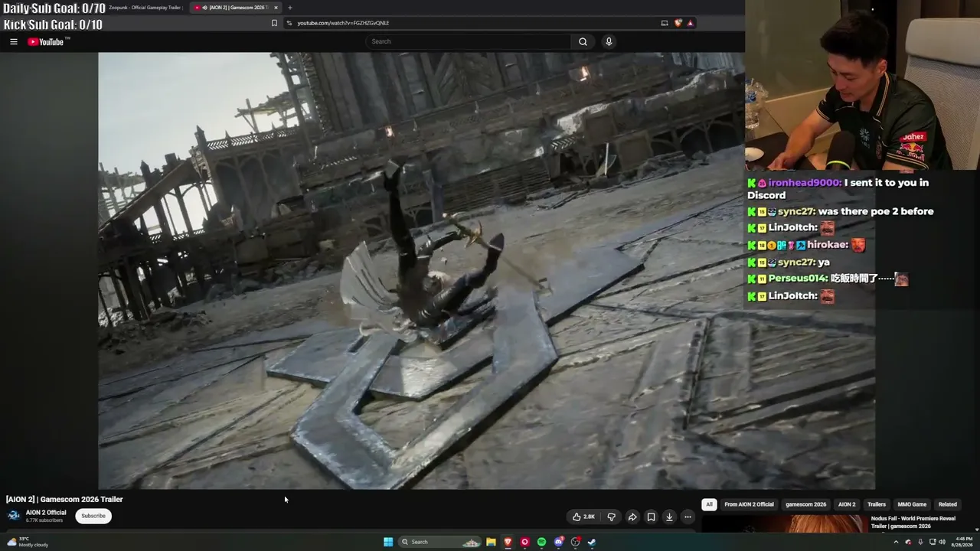Viewport: 980px width, 551px height.
Task: Open Brave browser from the taskbar
Action: pos(508,542)
